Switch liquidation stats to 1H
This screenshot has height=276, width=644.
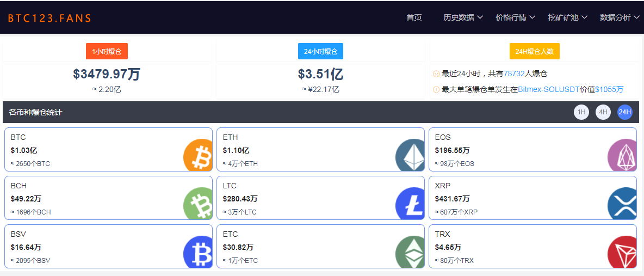(581, 112)
